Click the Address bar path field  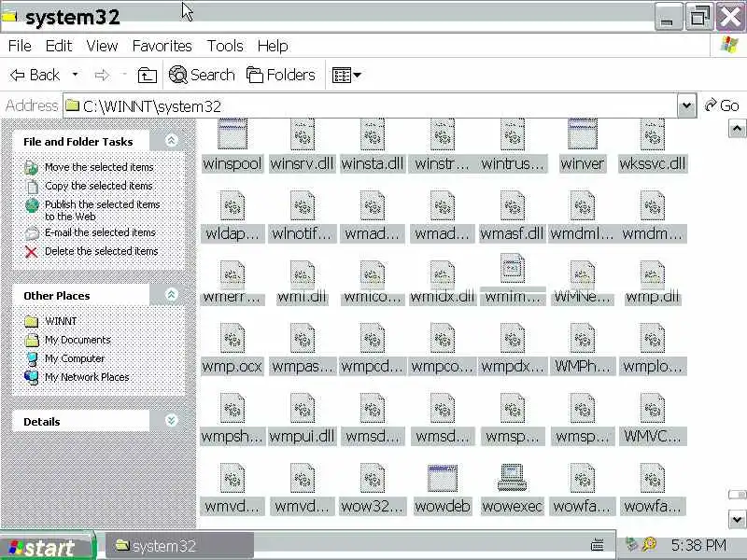pos(371,105)
